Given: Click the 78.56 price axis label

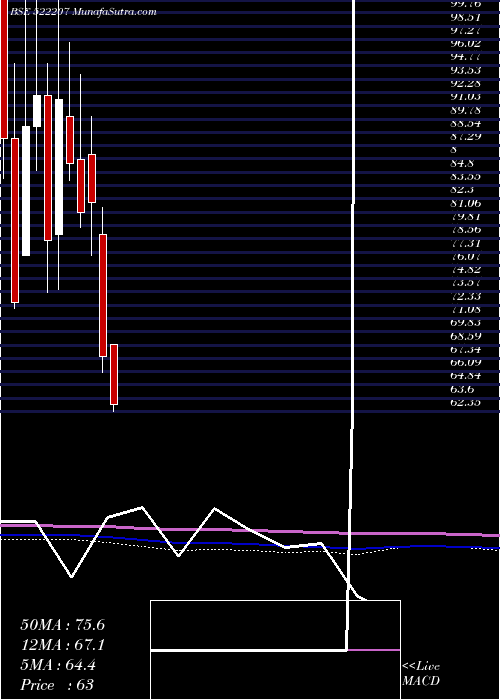Looking at the screenshot, I should (x=466, y=229).
